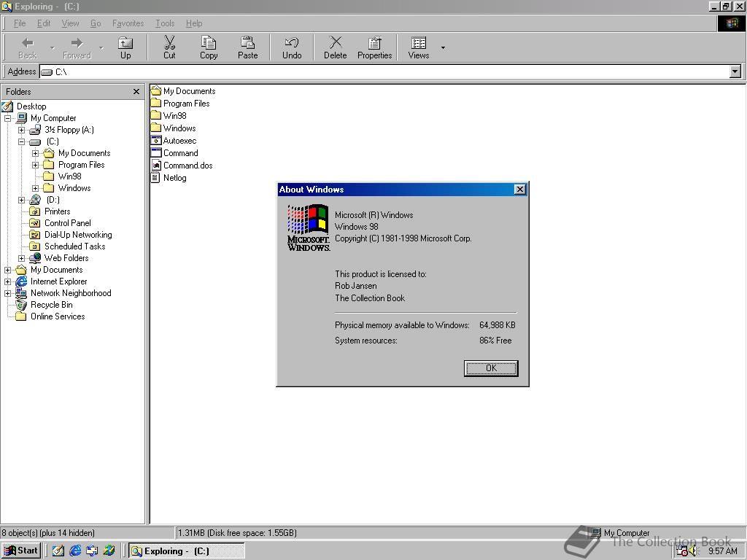Expand the Windows folder tree node

pos(35,188)
